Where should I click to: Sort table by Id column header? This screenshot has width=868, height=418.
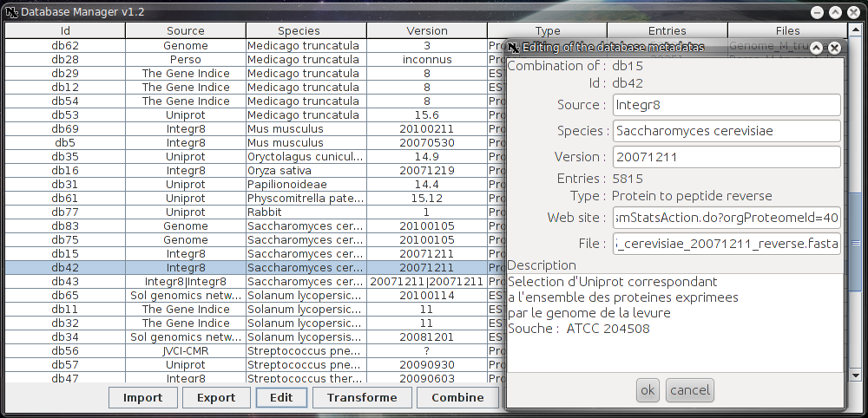65,30
